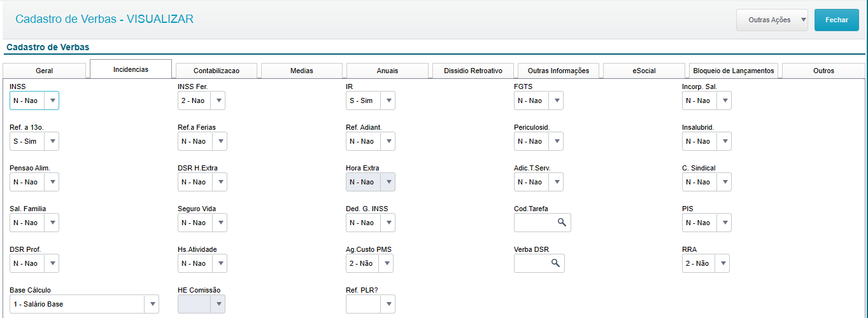Image resolution: width=868 pixels, height=318 pixels.
Task: Expand the Ded. G. INSS dropdown
Action: pos(371,223)
